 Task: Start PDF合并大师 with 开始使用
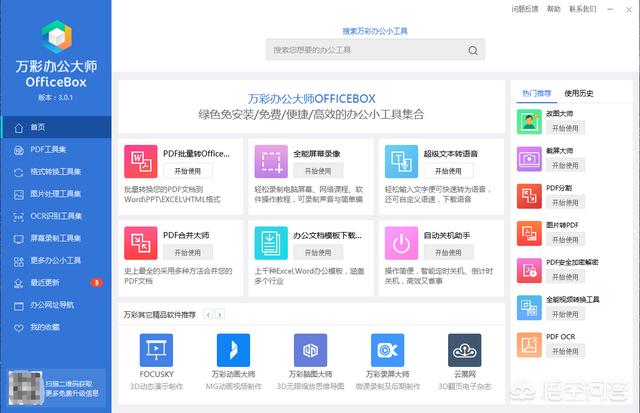click(x=188, y=253)
